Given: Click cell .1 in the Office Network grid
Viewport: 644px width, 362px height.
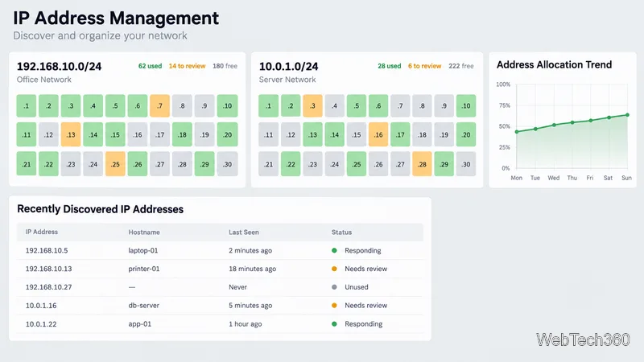Looking at the screenshot, I should point(27,106).
